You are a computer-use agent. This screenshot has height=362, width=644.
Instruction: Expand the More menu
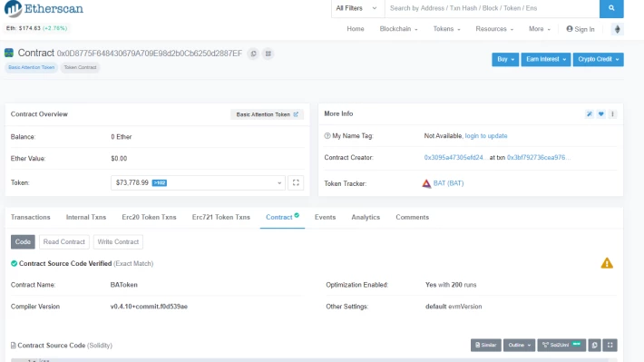tap(540, 29)
